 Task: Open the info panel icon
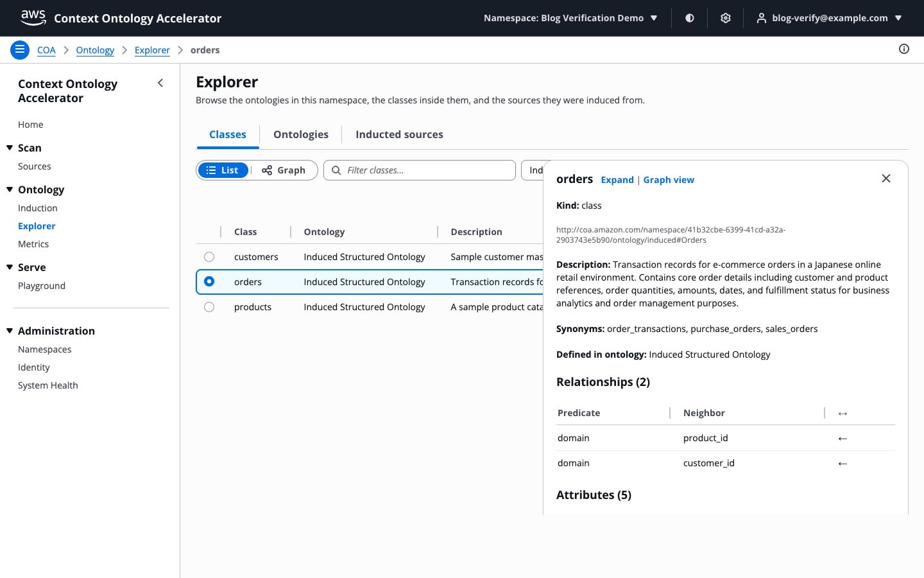(904, 49)
